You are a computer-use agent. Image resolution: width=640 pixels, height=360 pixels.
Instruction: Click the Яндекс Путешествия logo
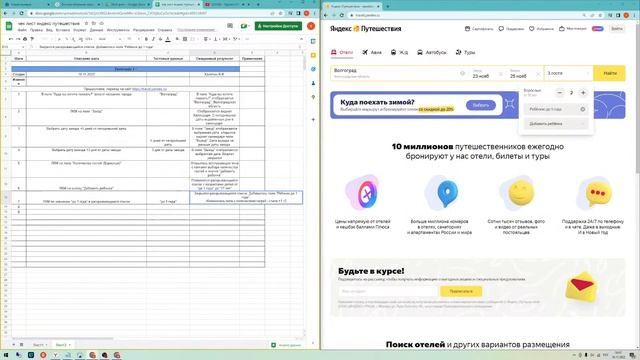pos(365,29)
